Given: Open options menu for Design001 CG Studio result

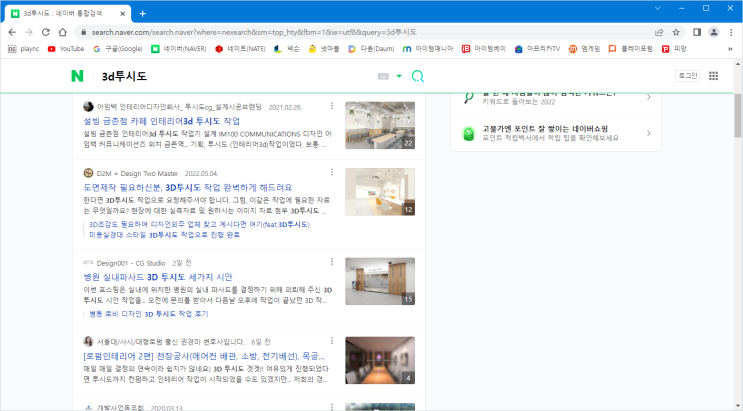Looking at the screenshot, I should [332, 262].
